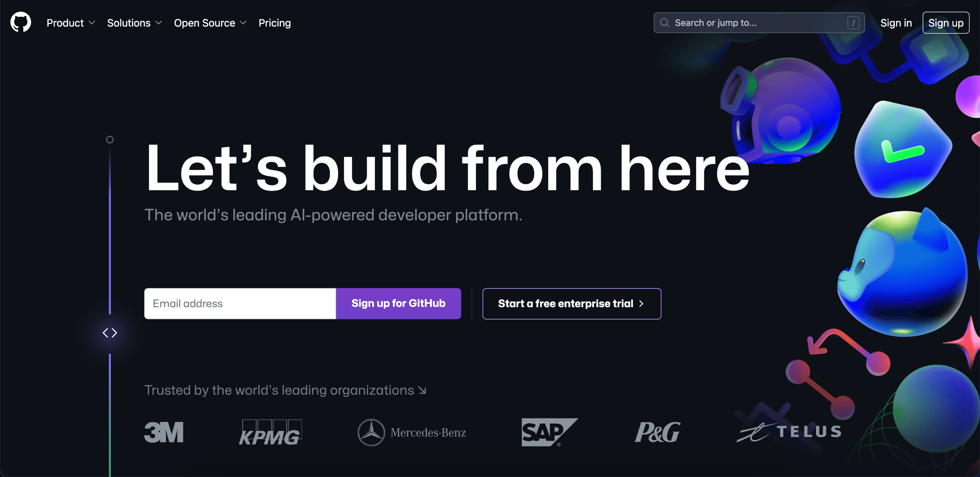
Task: Click the slash shortcut key icon
Action: pyautogui.click(x=853, y=23)
